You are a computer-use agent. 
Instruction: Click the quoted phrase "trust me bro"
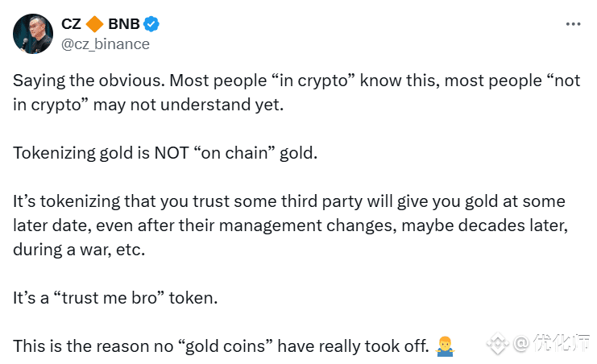click(x=110, y=298)
